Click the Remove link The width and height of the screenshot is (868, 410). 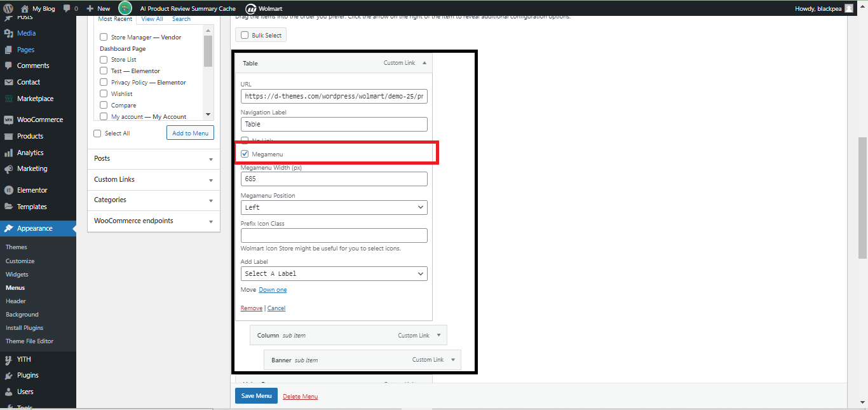click(252, 308)
